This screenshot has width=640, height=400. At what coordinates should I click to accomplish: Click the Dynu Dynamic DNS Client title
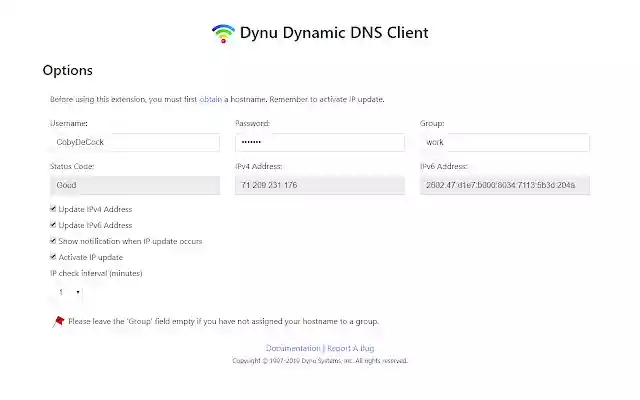[334, 33]
